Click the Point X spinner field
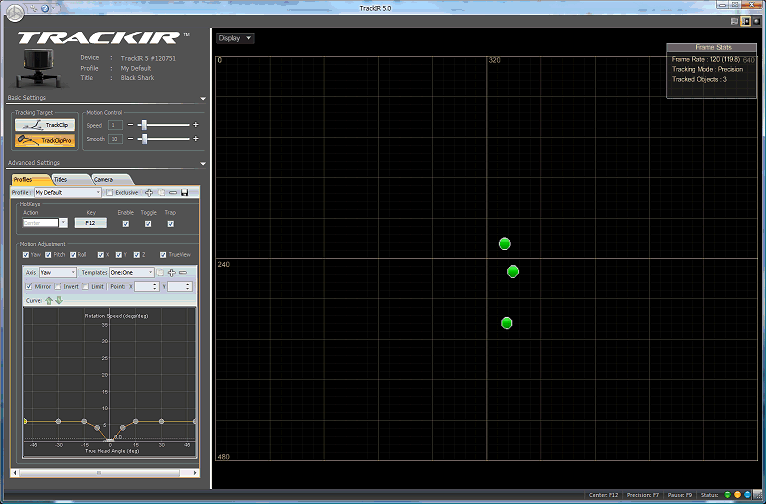Image resolution: width=766 pixels, height=504 pixels. pyautogui.click(x=147, y=287)
